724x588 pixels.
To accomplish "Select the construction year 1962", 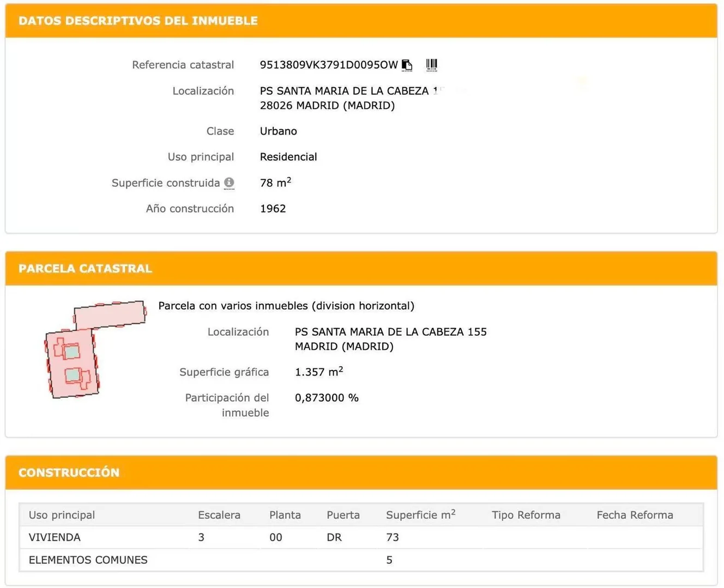I will coord(273,209).
